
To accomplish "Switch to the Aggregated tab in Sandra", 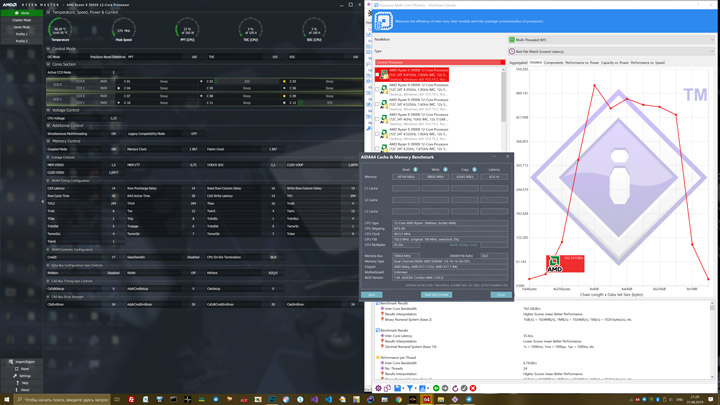I will click(x=518, y=62).
